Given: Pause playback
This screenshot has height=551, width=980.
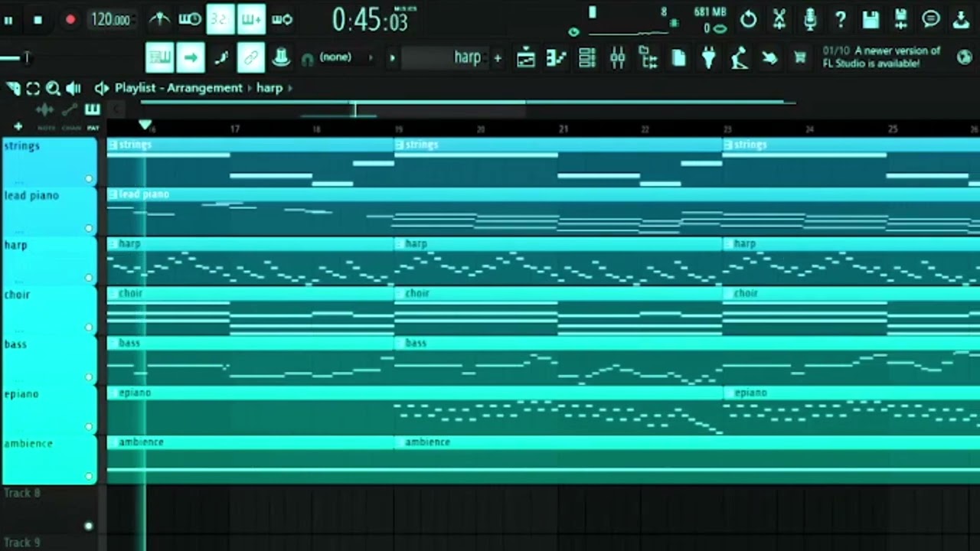Looking at the screenshot, I should point(8,21).
